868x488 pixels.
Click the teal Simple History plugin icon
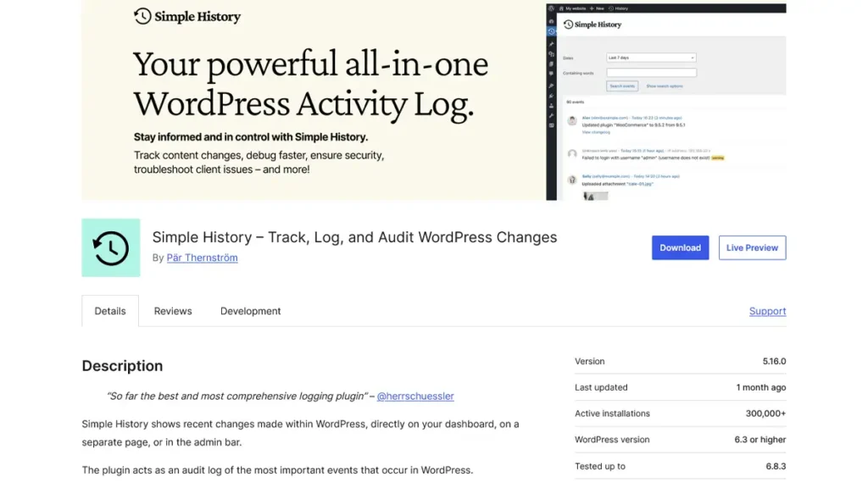111,247
